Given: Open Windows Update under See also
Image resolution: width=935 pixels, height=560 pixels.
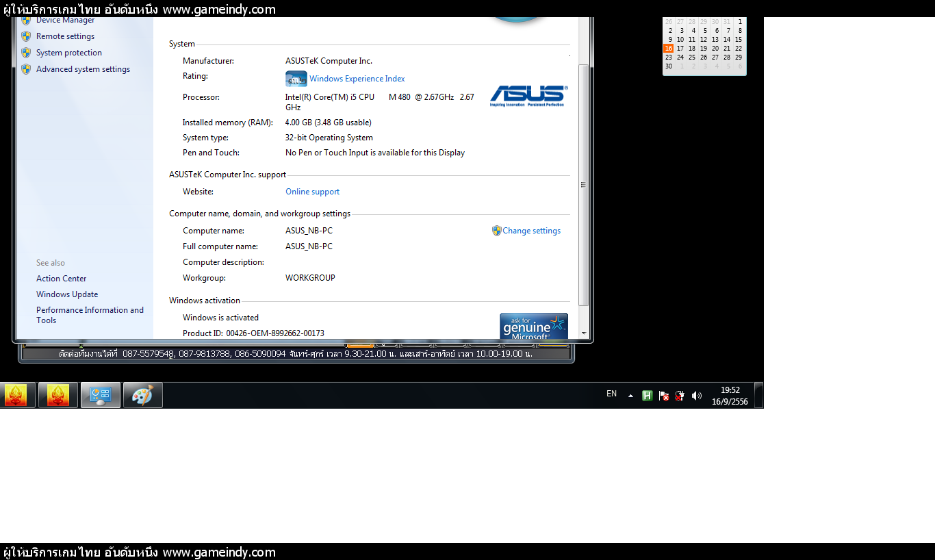Looking at the screenshot, I should pyautogui.click(x=67, y=294).
